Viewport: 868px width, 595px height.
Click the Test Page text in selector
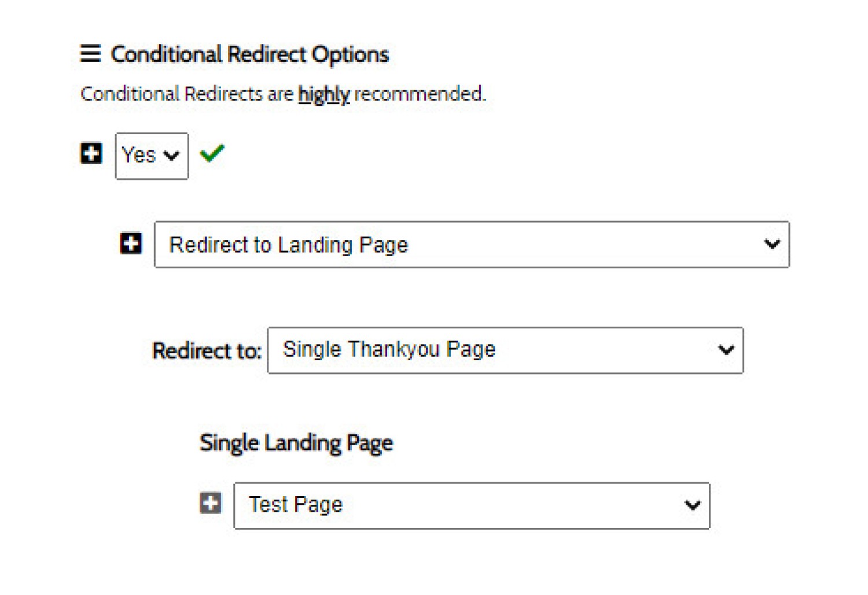point(296,505)
